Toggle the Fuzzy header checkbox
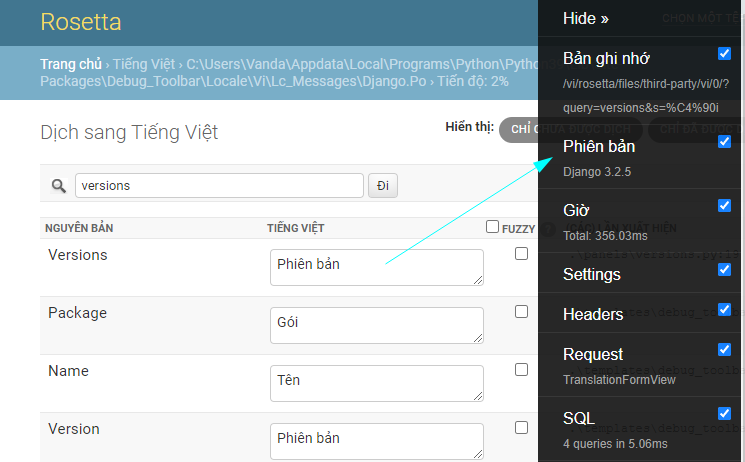The width and height of the screenshot is (745, 462). pyautogui.click(x=492, y=227)
